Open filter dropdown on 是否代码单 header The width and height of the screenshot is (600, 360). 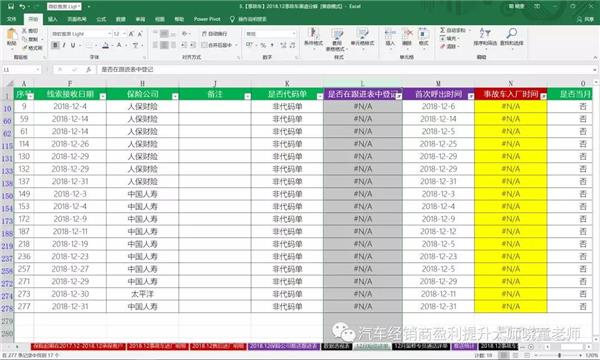(320, 96)
